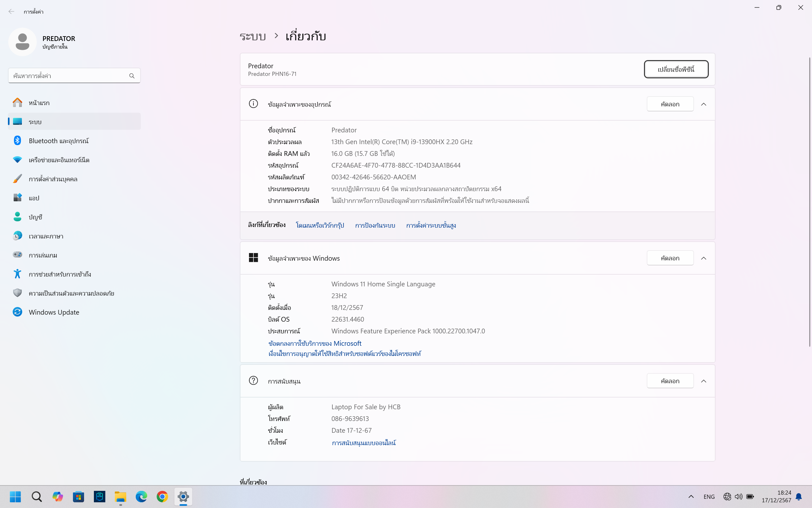Viewport: 812px width, 508px height.
Task: Open PredatorSense app from taskbar
Action: coord(100,496)
